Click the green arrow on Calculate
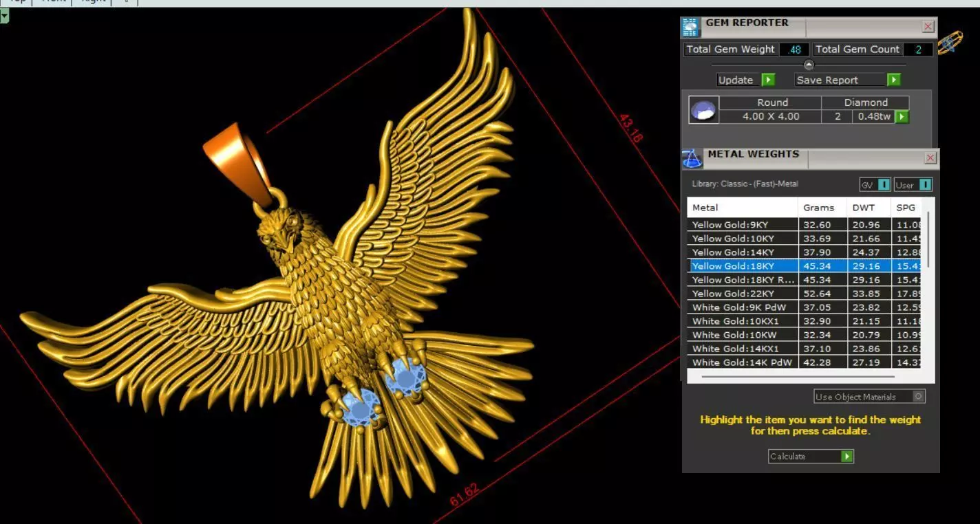The image size is (980, 524). pyautogui.click(x=847, y=456)
